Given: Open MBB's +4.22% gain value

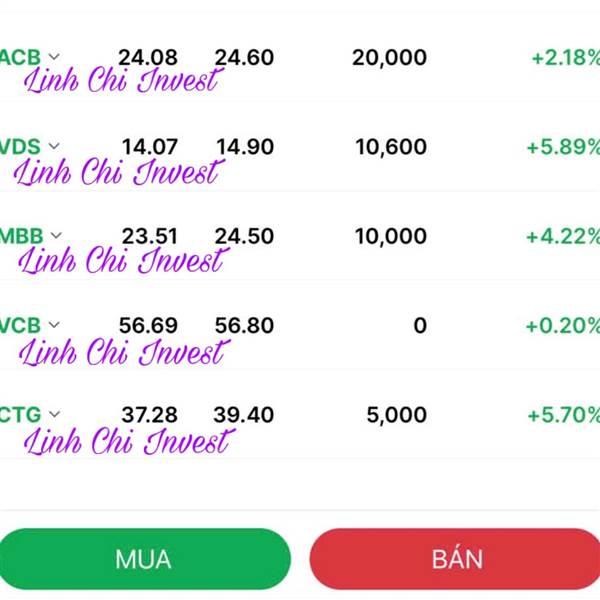Looking at the screenshot, I should click(563, 236).
